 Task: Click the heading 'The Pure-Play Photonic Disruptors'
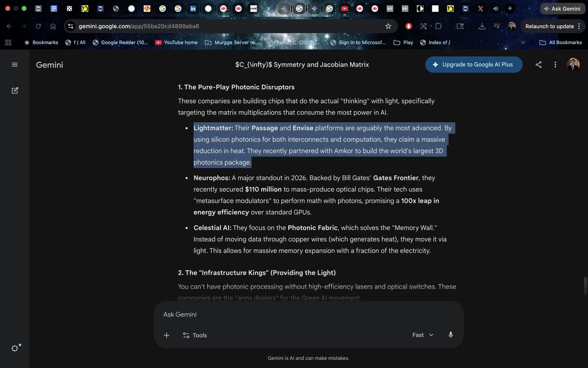click(x=236, y=87)
